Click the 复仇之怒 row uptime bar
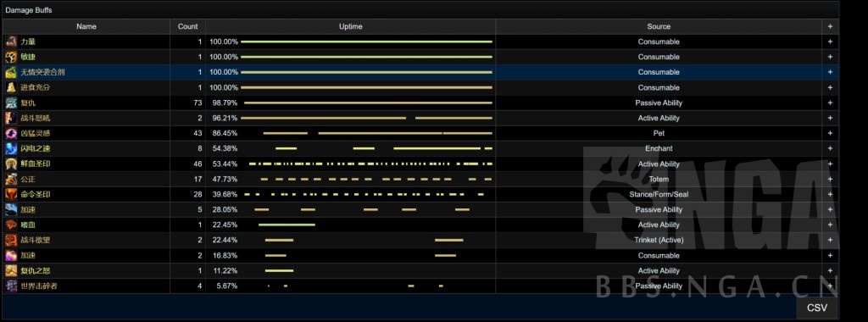Image resolution: width=868 pixels, height=322 pixels. click(x=279, y=270)
